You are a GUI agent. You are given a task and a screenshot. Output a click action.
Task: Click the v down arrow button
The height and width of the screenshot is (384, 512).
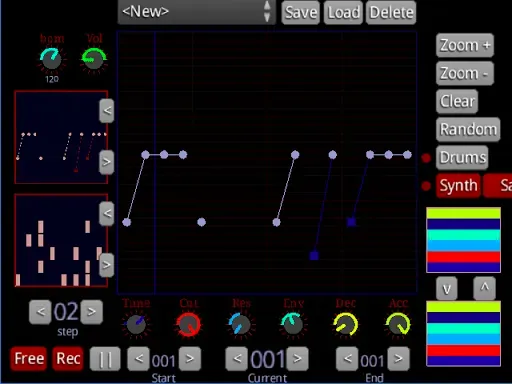pos(447,289)
